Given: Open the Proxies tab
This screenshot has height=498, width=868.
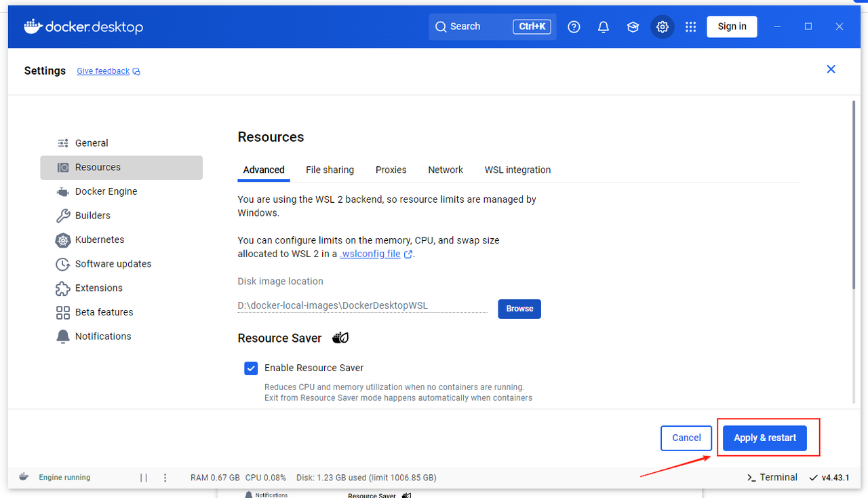Looking at the screenshot, I should pos(391,170).
